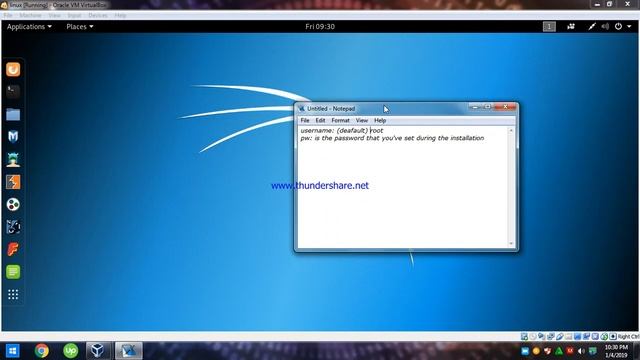Open Armitage in the Kali dock
This screenshot has height=360, width=640.
(13, 160)
